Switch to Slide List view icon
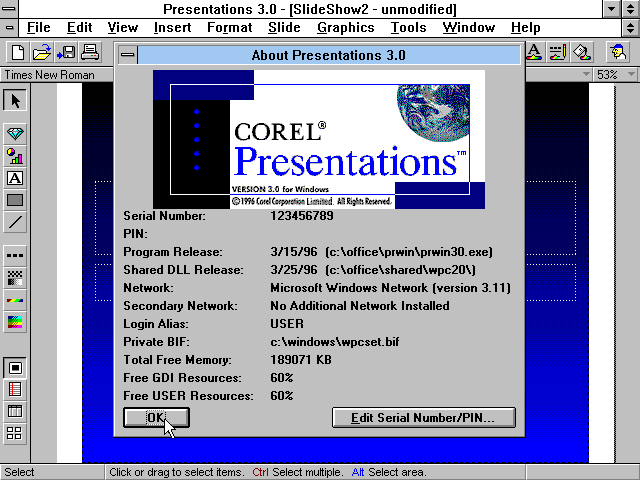640x480 pixels. click(15, 411)
